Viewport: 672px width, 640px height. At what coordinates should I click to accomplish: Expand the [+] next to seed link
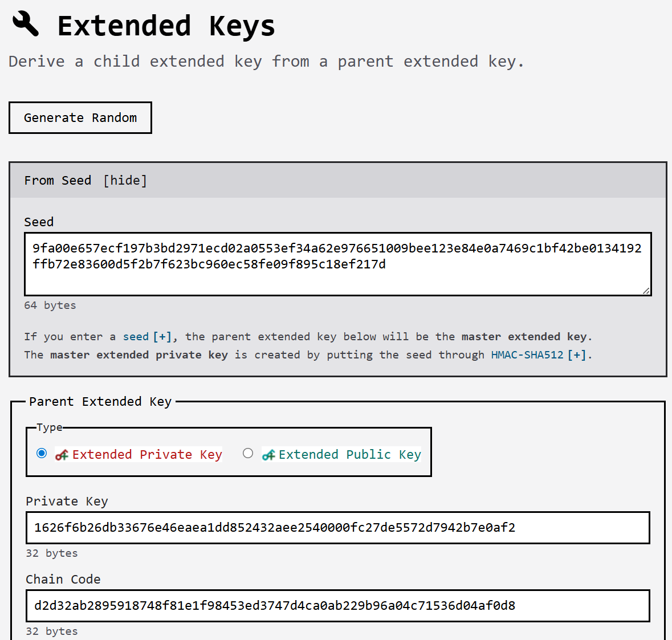pyautogui.click(x=162, y=337)
